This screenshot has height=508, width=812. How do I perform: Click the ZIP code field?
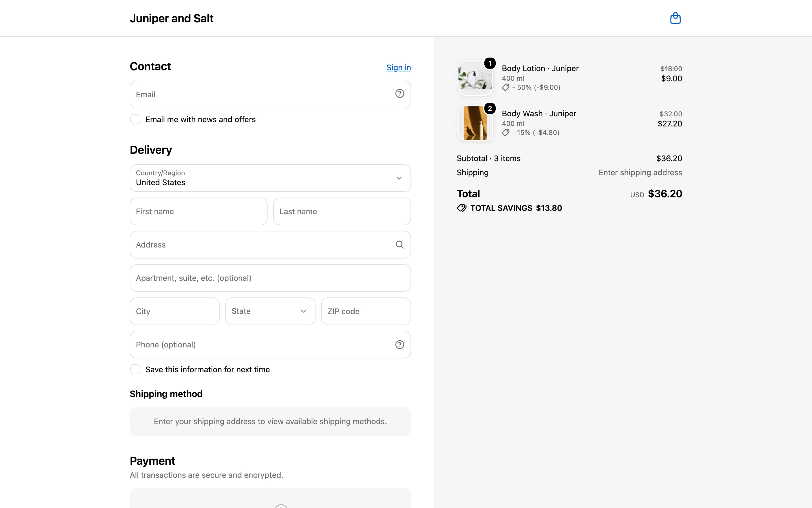coord(366,311)
